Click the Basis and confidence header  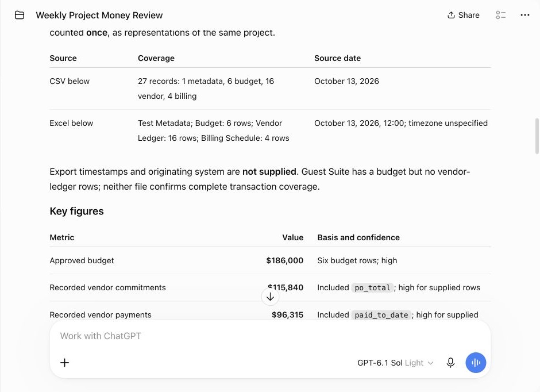[x=358, y=238]
